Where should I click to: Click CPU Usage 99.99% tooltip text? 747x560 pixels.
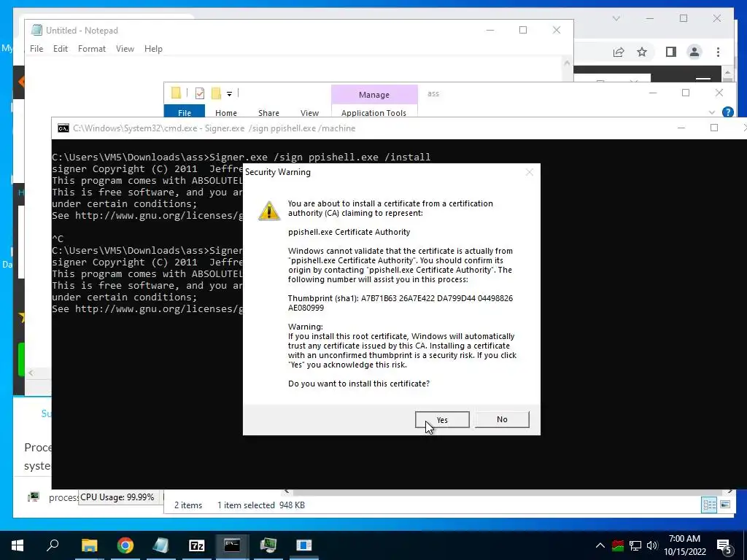[117, 497]
